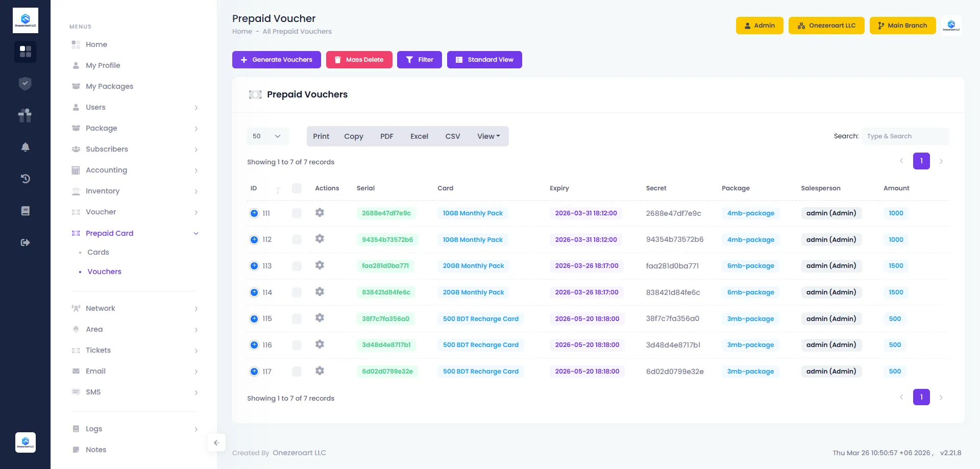Click the shield icon in left rail
The width and height of the screenshot is (980, 469).
(25, 84)
